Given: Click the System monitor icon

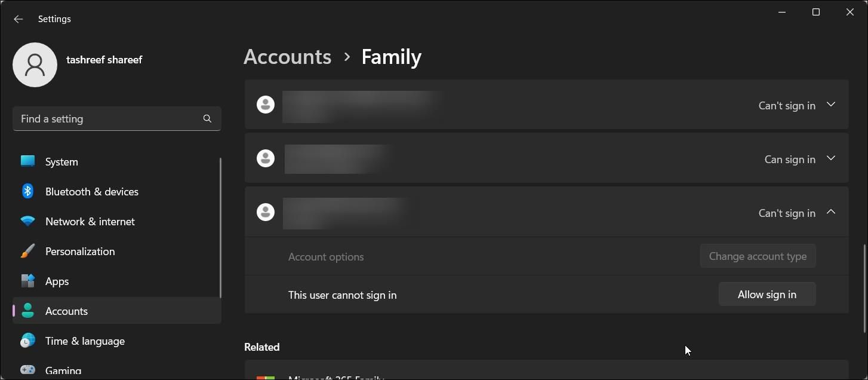Looking at the screenshot, I should pos(27,161).
